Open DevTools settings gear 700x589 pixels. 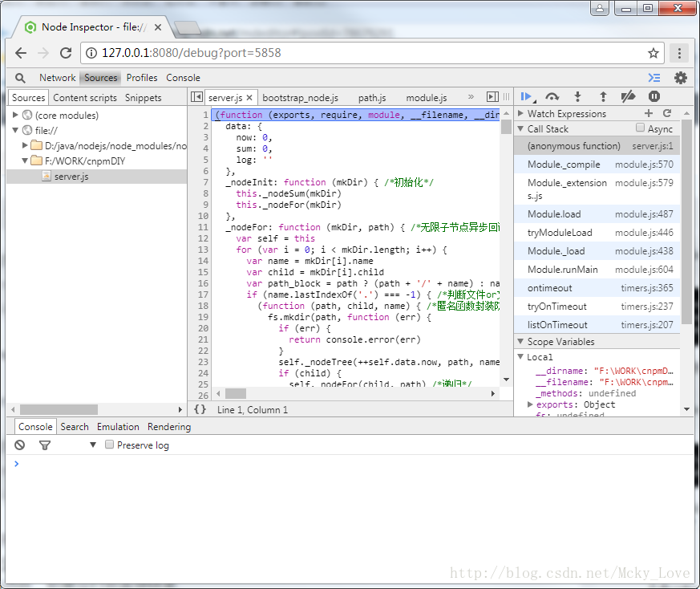pyautogui.click(x=680, y=78)
